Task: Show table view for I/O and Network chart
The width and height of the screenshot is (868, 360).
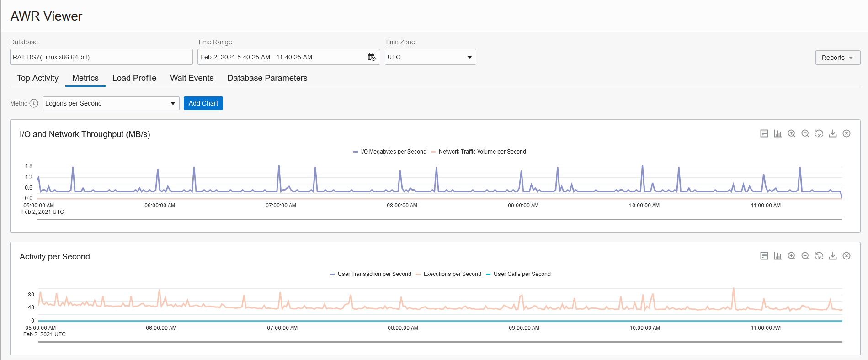Action: 764,133
